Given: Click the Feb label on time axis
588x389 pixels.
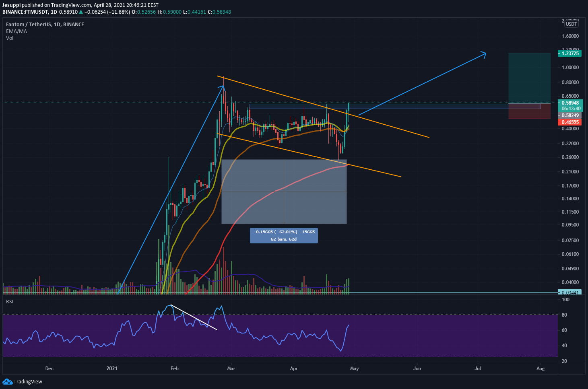Looking at the screenshot, I should 174,368.
